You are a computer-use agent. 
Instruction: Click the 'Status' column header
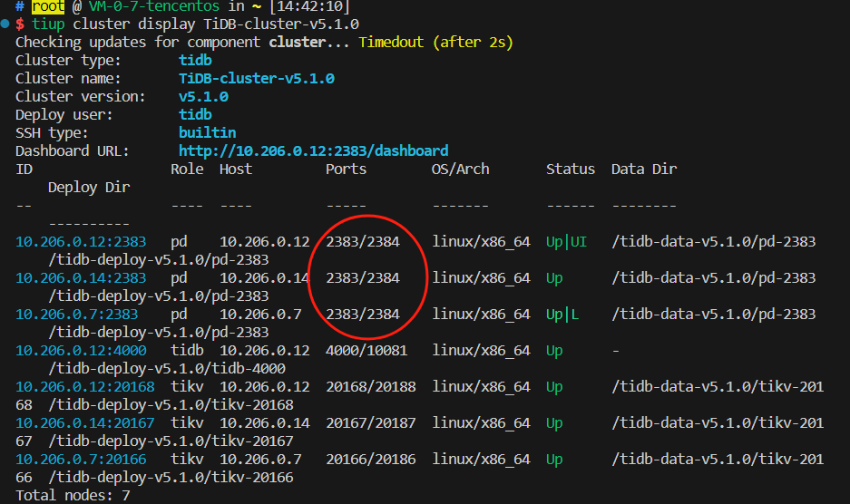tap(571, 170)
